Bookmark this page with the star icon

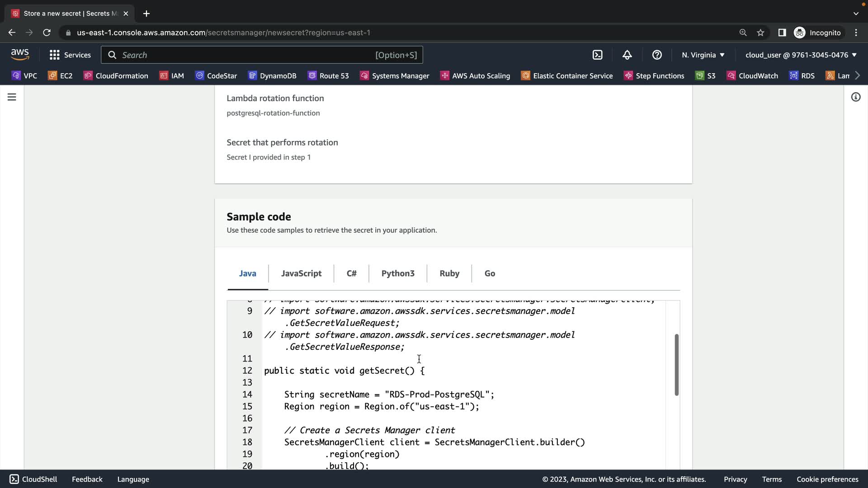[x=760, y=33]
